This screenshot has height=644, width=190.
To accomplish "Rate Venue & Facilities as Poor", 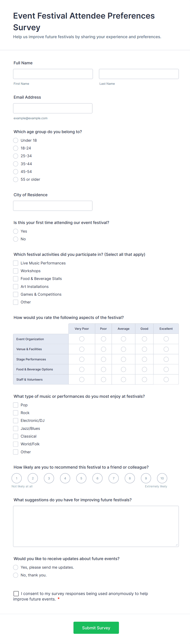I will (x=103, y=349).
